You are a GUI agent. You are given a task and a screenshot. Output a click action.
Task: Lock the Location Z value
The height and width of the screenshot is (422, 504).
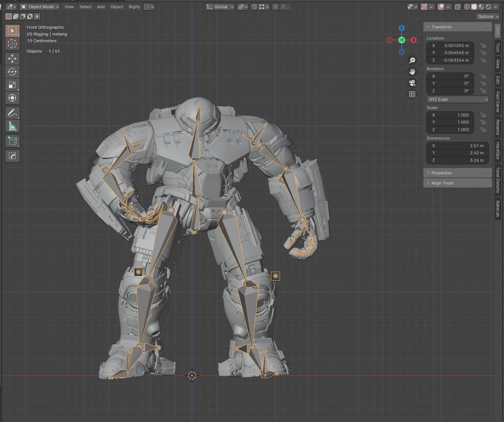(x=483, y=60)
